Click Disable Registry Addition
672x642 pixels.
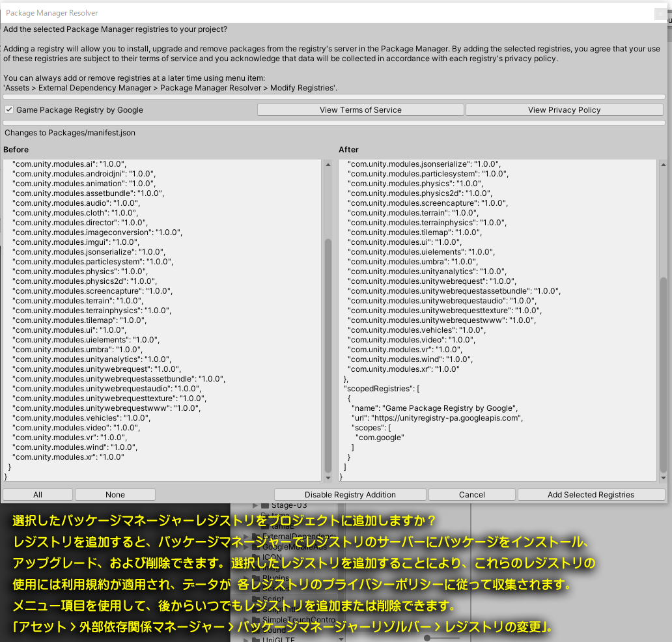350,495
